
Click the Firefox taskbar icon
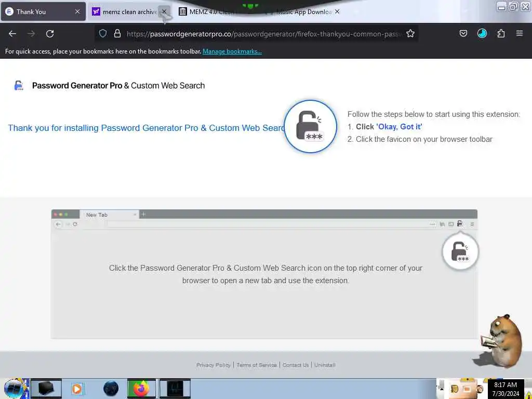(x=141, y=389)
